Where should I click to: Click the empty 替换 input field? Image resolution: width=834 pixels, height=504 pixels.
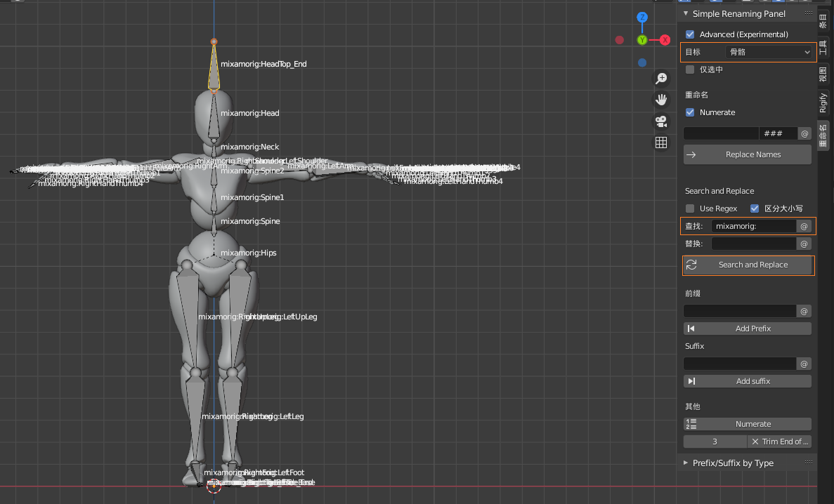point(754,244)
